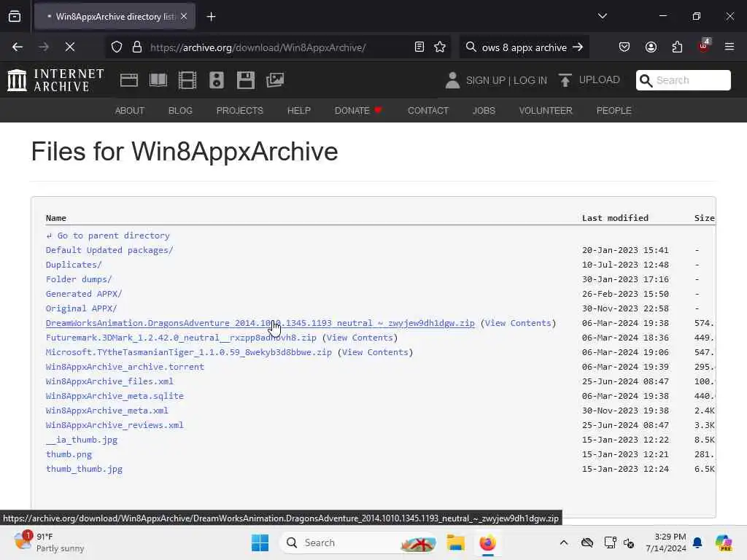
Task: Open the CONTACT menu item
Action: (427, 111)
